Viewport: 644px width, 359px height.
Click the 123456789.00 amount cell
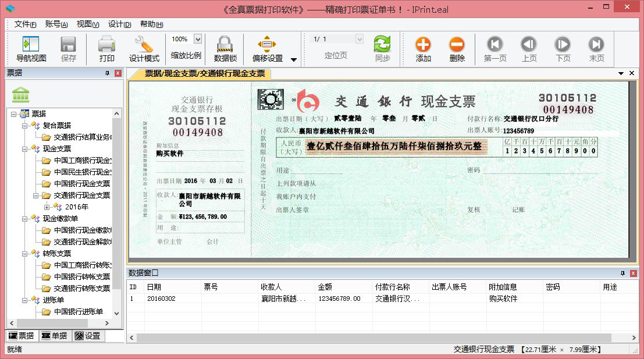[x=344, y=298]
